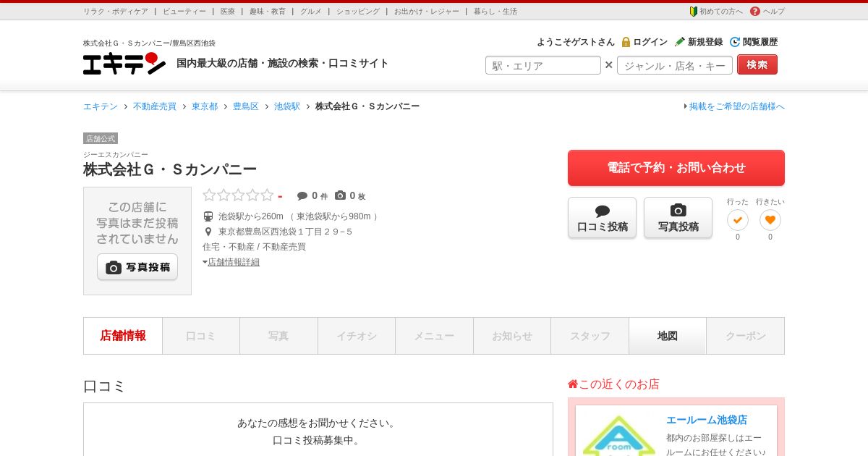The height and width of the screenshot is (456, 868).
Task: Click 写真投稿 button in photo placeholder
Action: point(137,267)
